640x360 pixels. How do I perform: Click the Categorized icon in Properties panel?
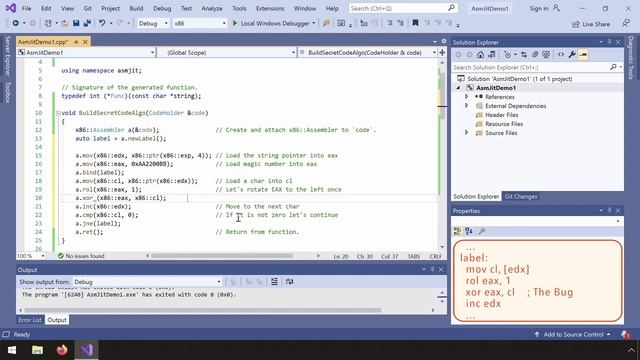click(458, 231)
